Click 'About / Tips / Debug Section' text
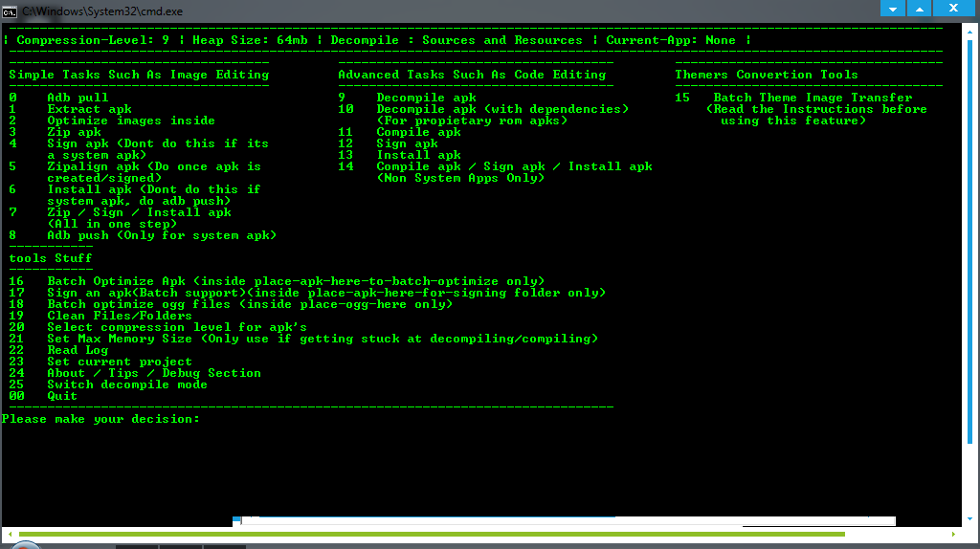The image size is (980, 549). pyautogui.click(x=154, y=373)
